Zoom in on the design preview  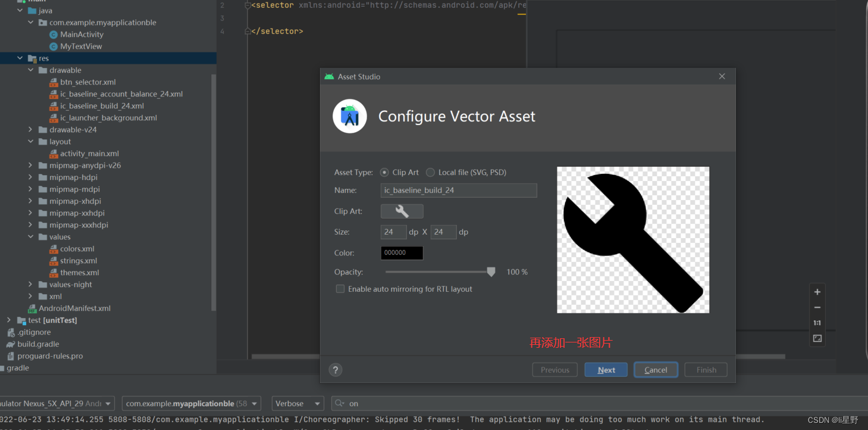[x=817, y=292]
